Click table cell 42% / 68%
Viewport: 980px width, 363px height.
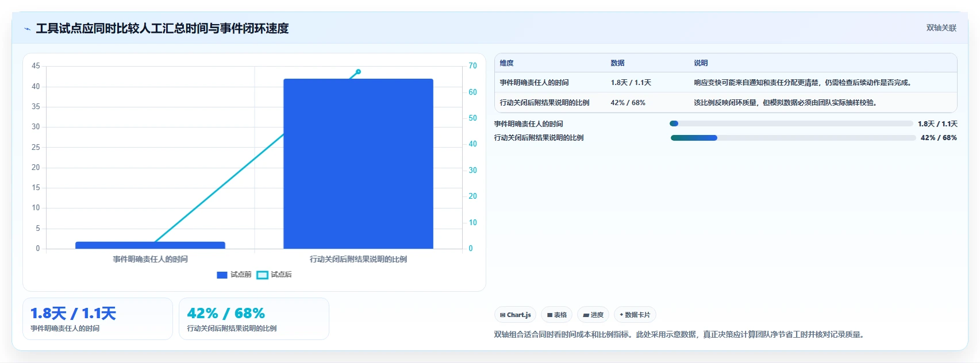pyautogui.click(x=628, y=103)
